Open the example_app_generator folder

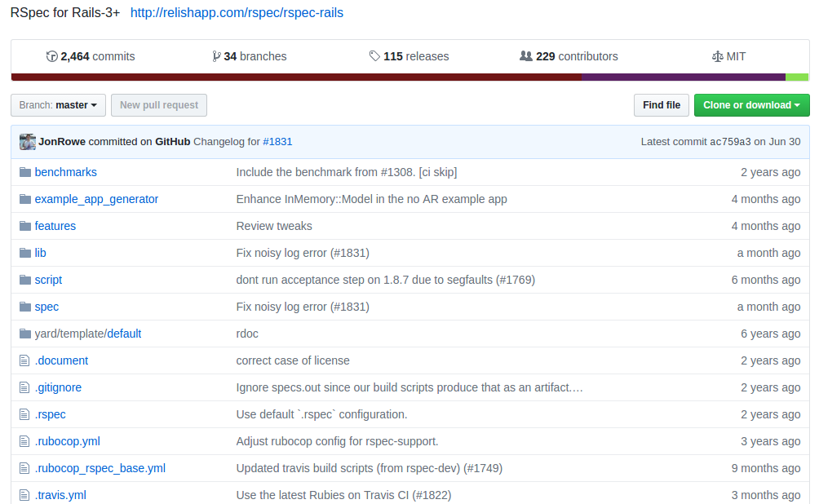tap(96, 199)
